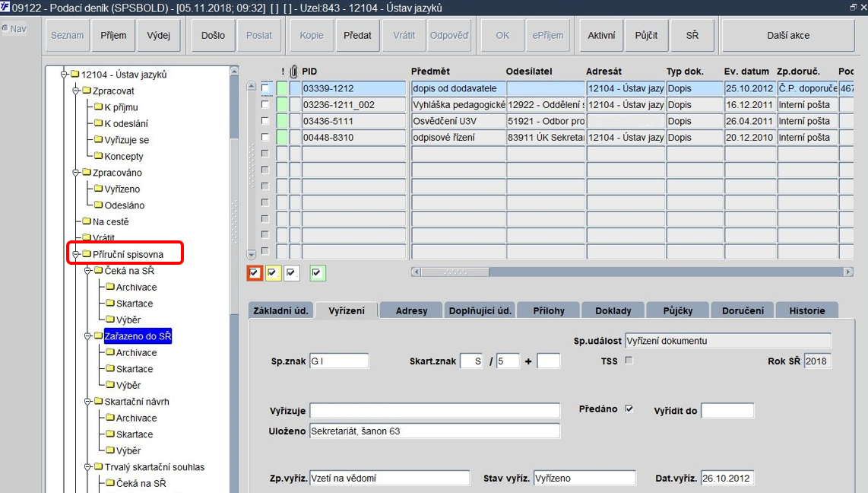Open the Historie tab
868x493 pixels.
(x=807, y=310)
